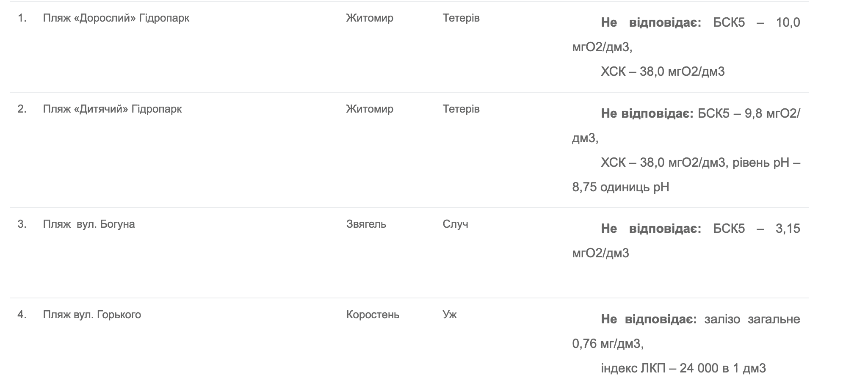Click the залізо загальне result text
Image resolution: width=868 pixels, height=386 pixels.
tap(752, 320)
